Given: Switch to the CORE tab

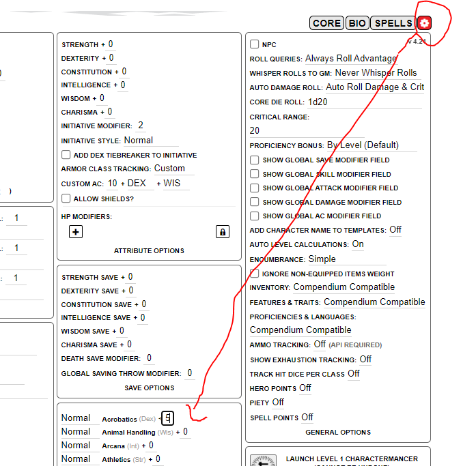Looking at the screenshot, I should [326, 23].
